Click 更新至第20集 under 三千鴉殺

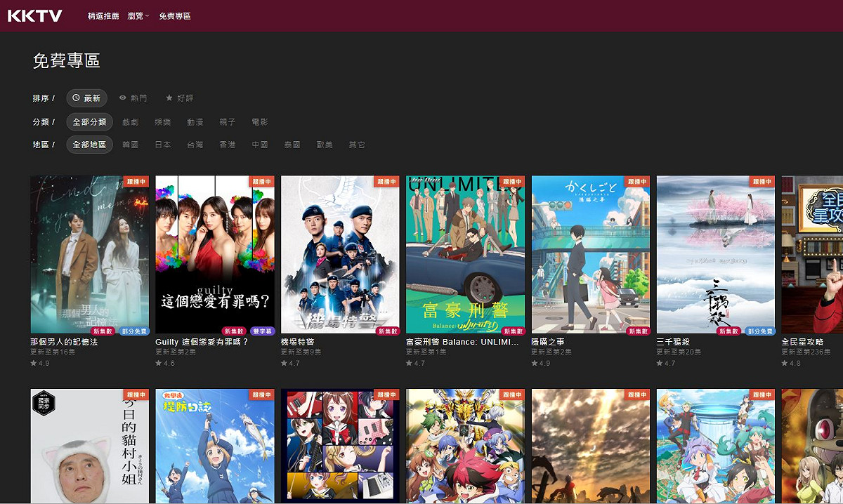[x=679, y=352]
